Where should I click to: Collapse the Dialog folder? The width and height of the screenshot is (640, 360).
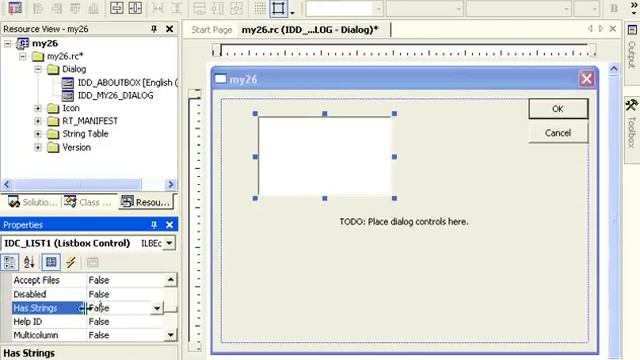click(x=38, y=69)
